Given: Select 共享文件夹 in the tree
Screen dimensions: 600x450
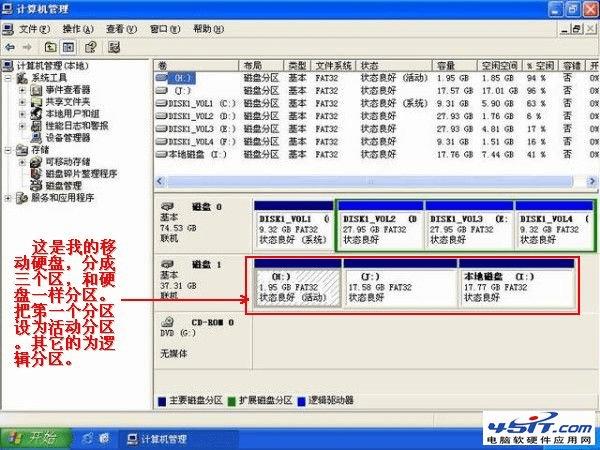Looking at the screenshot, I should point(68,102).
